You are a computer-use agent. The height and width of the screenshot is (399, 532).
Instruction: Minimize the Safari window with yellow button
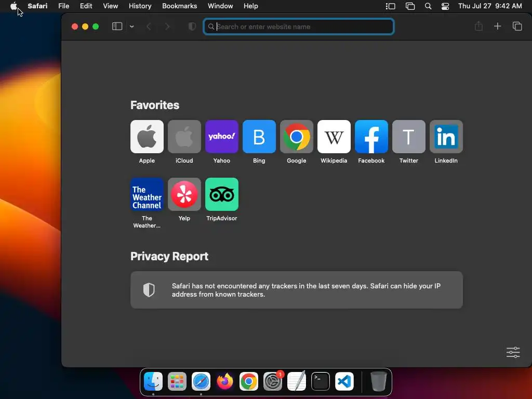point(85,26)
